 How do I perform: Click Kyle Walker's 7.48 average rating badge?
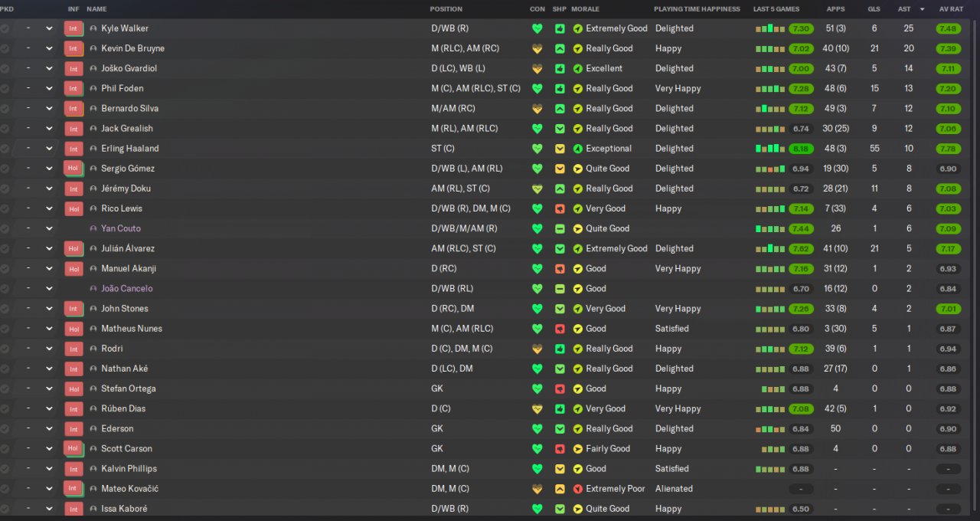tap(948, 28)
